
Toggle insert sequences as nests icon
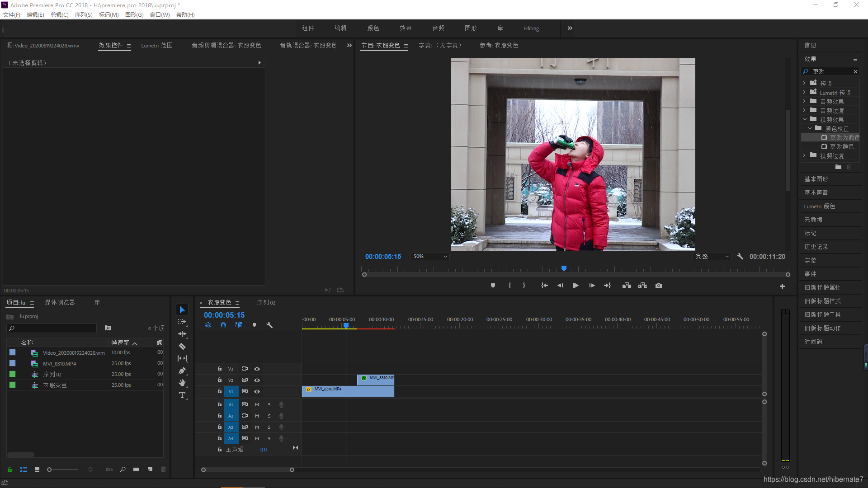point(208,325)
